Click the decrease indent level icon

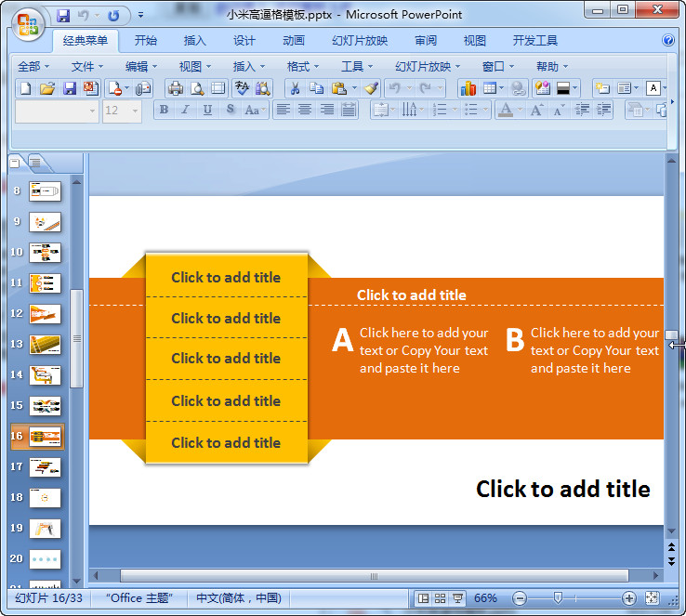pyautogui.click(x=582, y=110)
